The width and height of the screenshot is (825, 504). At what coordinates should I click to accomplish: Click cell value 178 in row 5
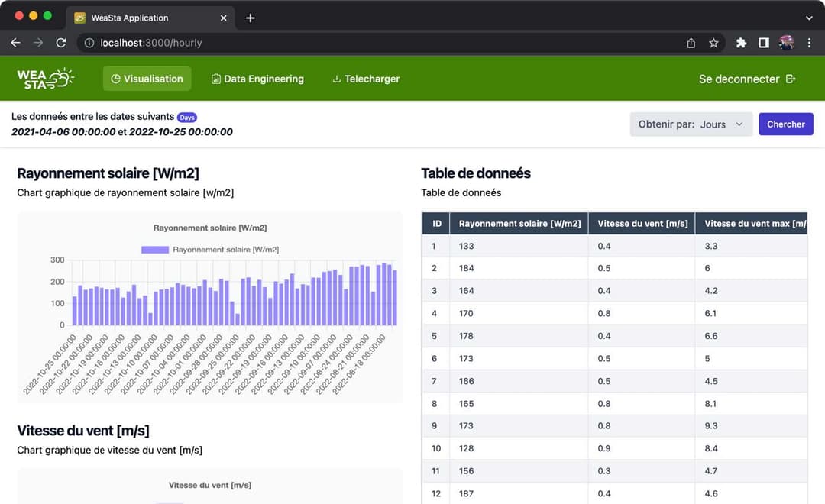point(466,336)
